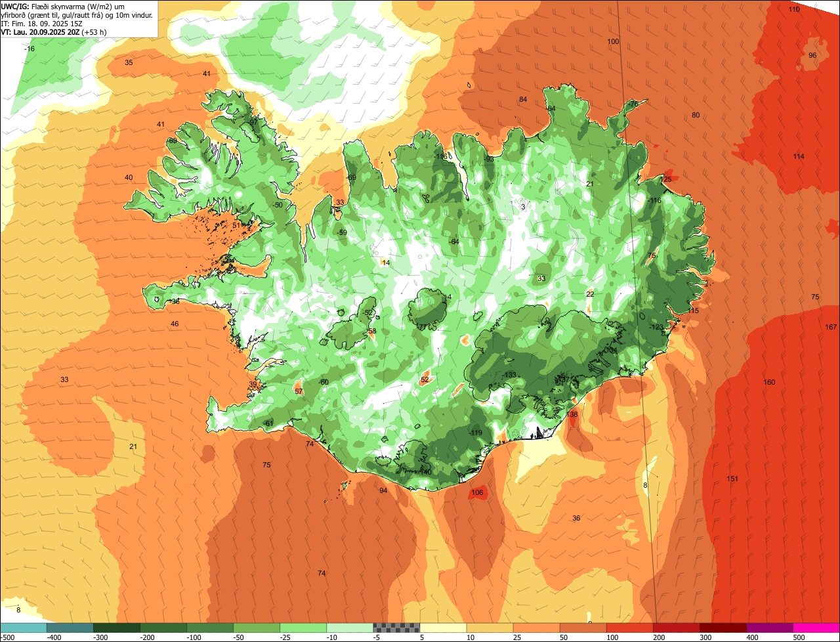Click the legend swatch between 25 and 50

click(537, 628)
